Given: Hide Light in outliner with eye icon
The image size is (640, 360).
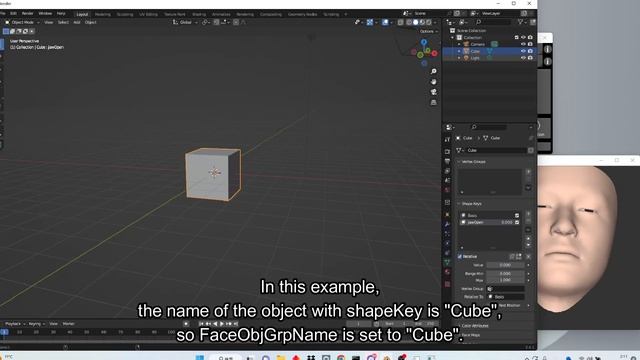Looking at the screenshot, I should [x=523, y=58].
